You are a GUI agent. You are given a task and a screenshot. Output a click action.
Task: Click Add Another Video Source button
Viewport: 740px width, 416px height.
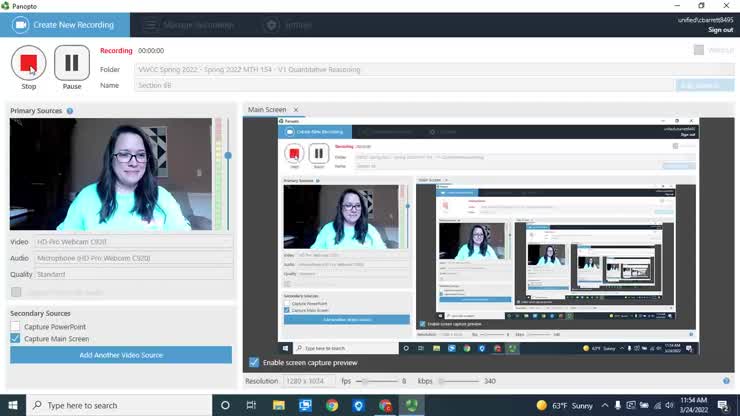click(x=121, y=355)
